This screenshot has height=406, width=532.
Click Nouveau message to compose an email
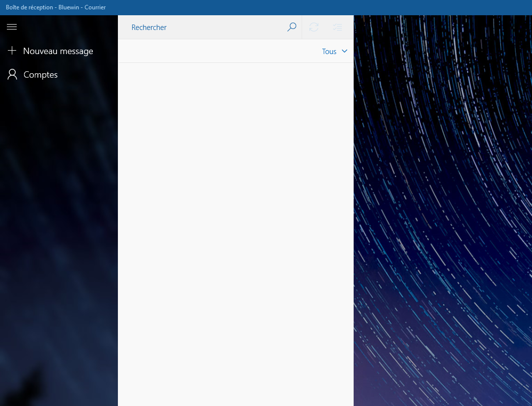58,51
